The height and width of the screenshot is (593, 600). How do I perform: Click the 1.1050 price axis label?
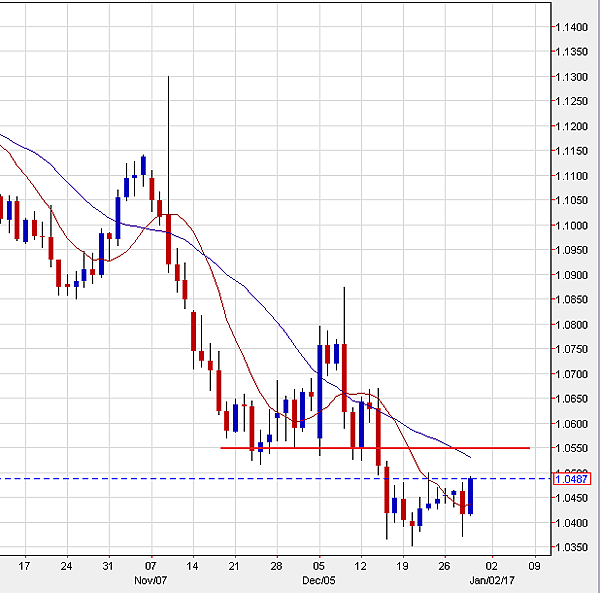pos(571,200)
